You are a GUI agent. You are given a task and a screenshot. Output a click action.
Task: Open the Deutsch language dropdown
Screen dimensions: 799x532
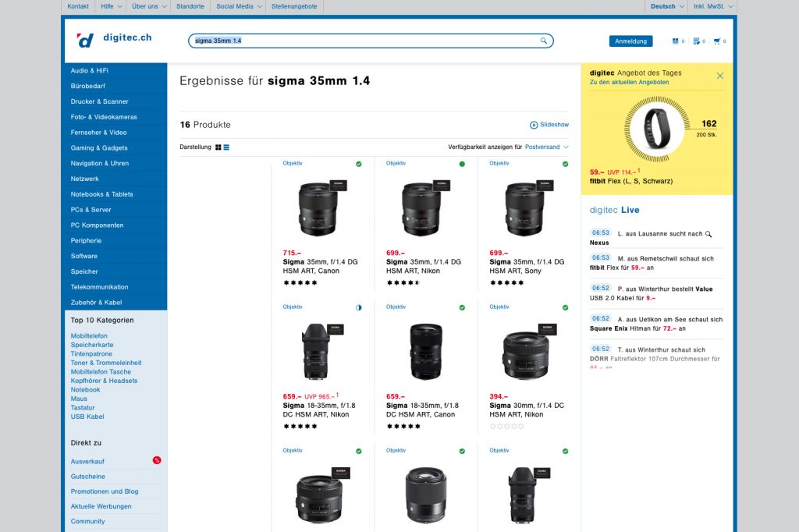[x=667, y=6]
